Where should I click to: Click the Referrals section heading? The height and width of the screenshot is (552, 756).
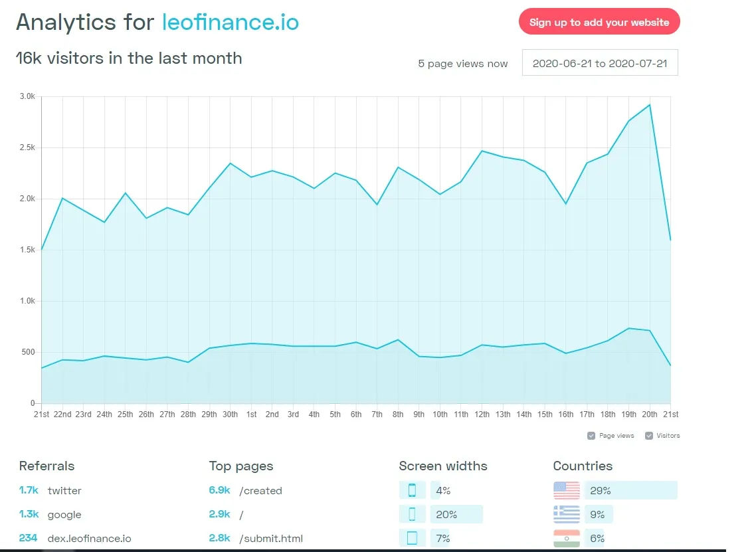pyautogui.click(x=47, y=466)
